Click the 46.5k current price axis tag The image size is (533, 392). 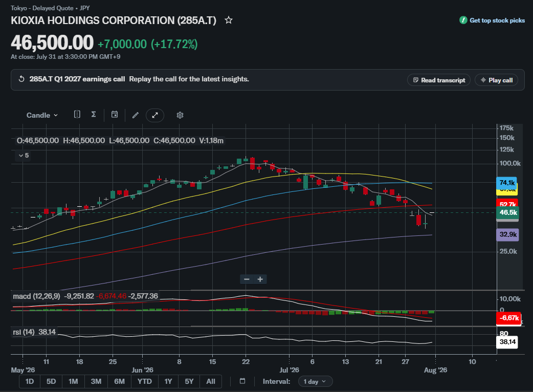tap(507, 213)
